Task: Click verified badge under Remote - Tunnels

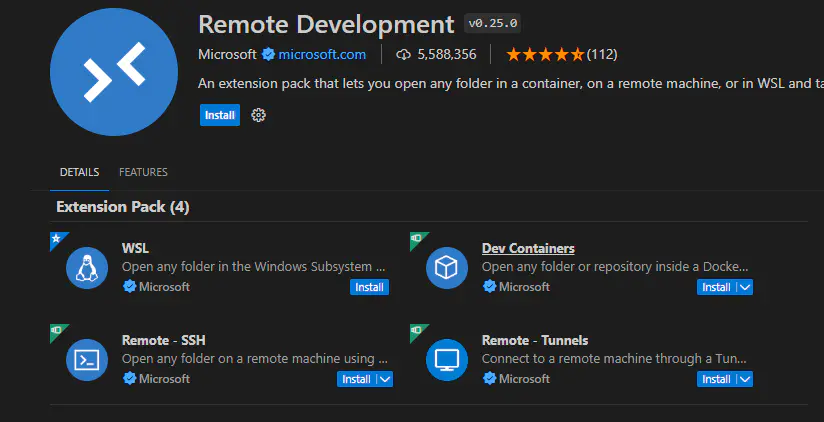Action: [489, 378]
